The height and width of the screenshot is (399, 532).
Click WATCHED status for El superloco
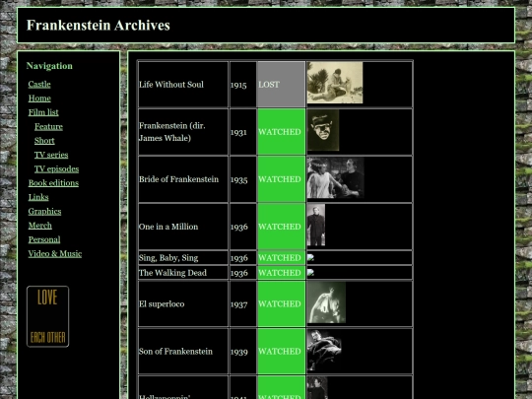coord(281,304)
